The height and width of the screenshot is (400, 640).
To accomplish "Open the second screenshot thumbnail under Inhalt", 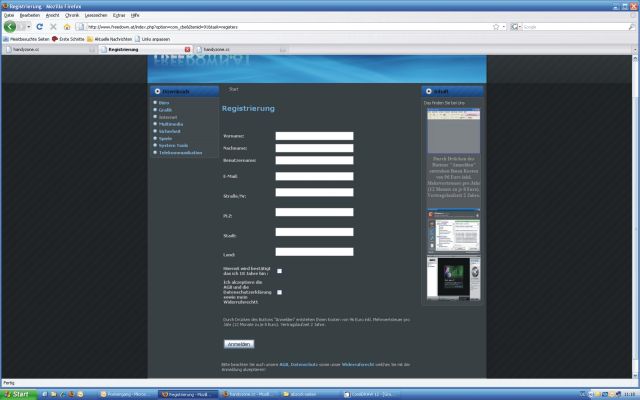I will click(453, 231).
